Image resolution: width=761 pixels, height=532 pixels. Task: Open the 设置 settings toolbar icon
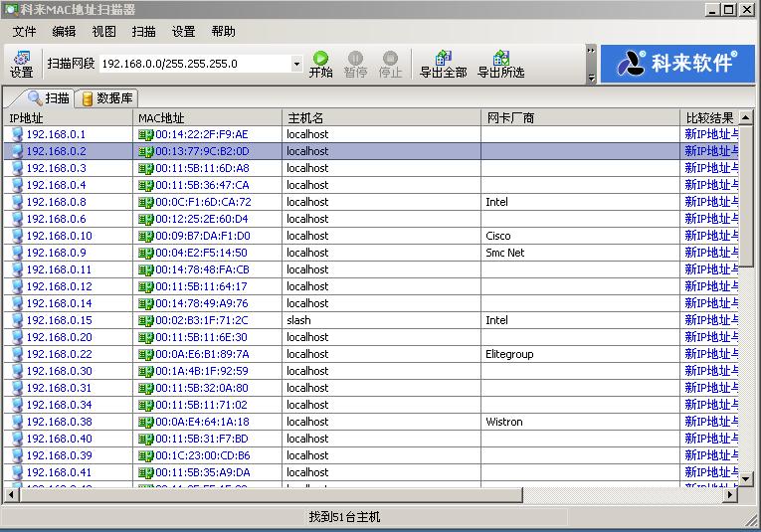[21, 64]
